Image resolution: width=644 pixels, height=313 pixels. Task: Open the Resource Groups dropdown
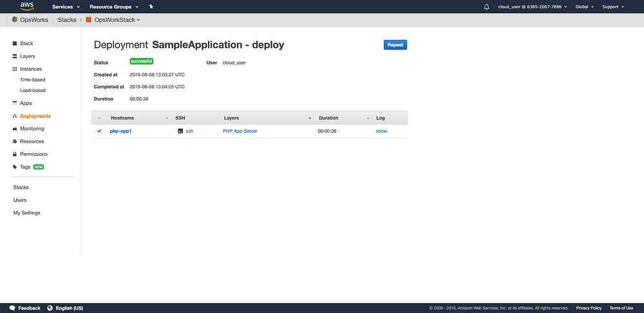click(114, 6)
